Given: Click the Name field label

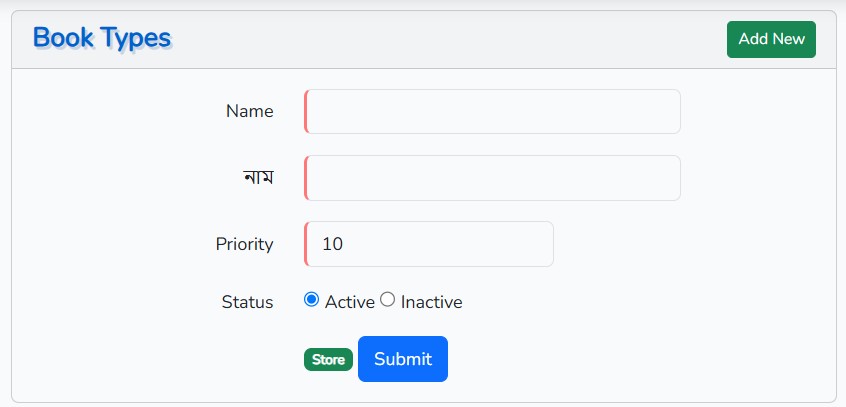Looking at the screenshot, I should coord(249,111).
